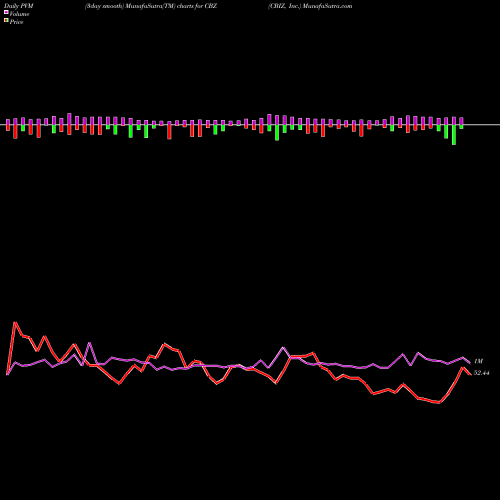Click the '52.44' price value label
Screen dimensions: 500x500
pos(481,373)
